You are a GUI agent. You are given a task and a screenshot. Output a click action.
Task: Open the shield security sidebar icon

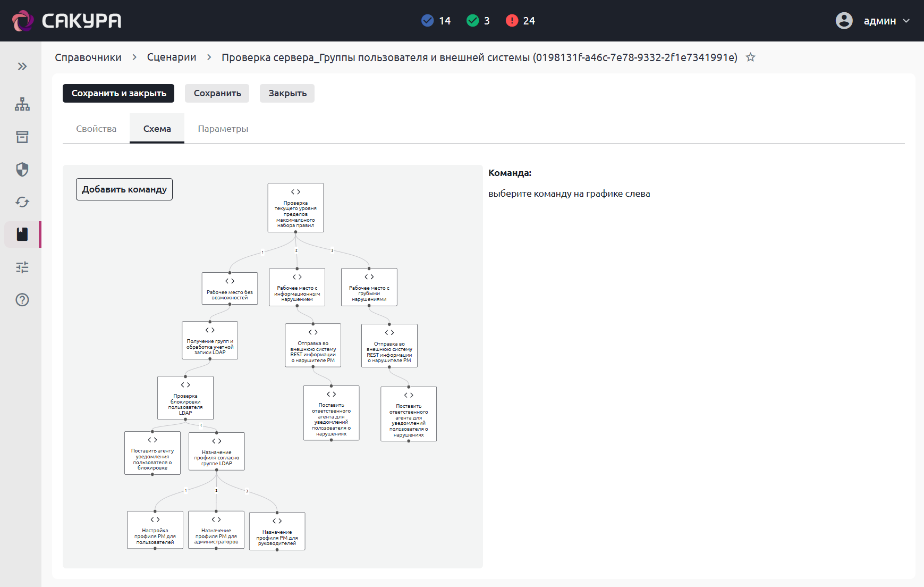(x=22, y=170)
